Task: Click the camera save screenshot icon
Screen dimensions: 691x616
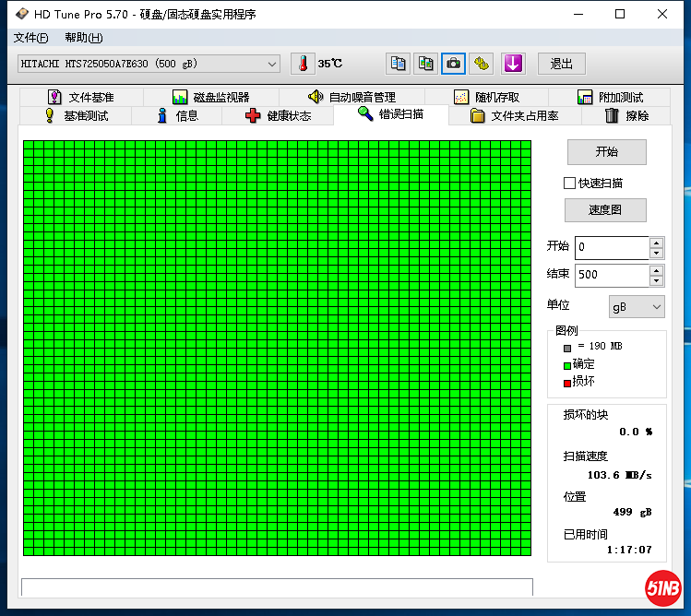Action: [x=453, y=64]
